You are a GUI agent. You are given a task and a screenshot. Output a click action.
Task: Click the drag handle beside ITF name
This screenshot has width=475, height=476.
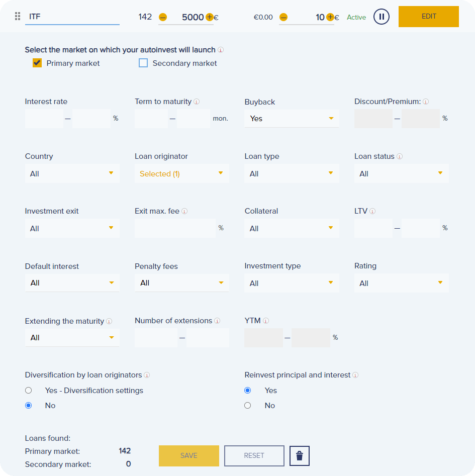[x=18, y=17]
